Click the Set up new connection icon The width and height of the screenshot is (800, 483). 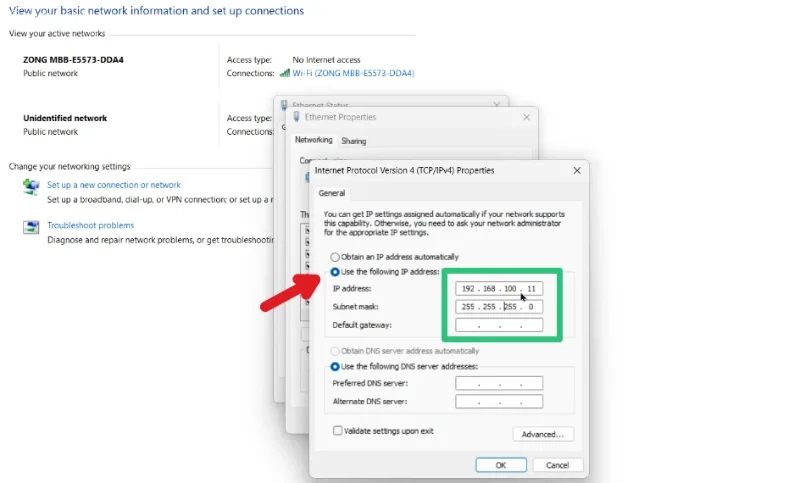31,187
